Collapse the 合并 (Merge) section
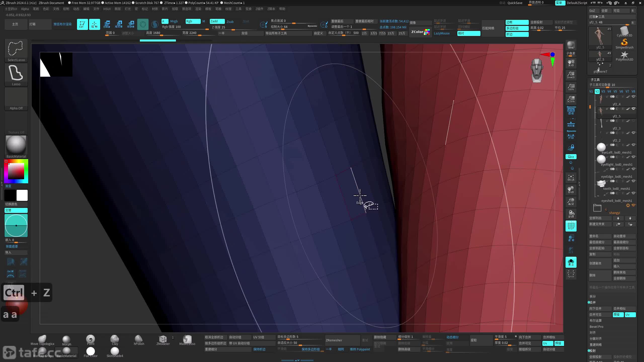Image resolution: width=644 pixels, height=362 pixels. 593,302
